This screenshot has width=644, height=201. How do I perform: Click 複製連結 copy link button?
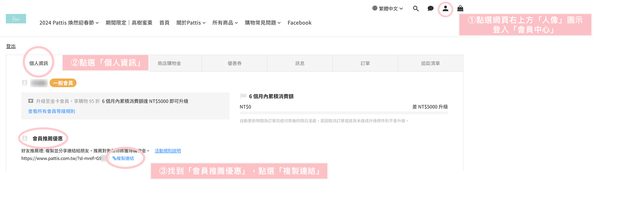coord(123,158)
